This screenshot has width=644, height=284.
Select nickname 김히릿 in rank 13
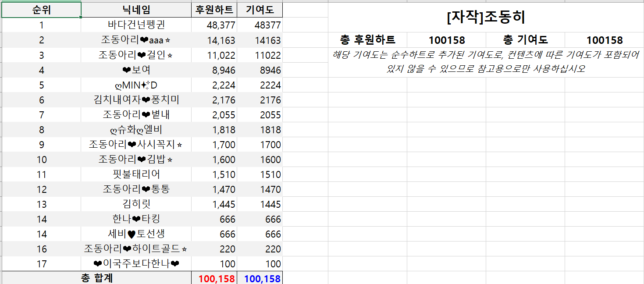coord(134,204)
